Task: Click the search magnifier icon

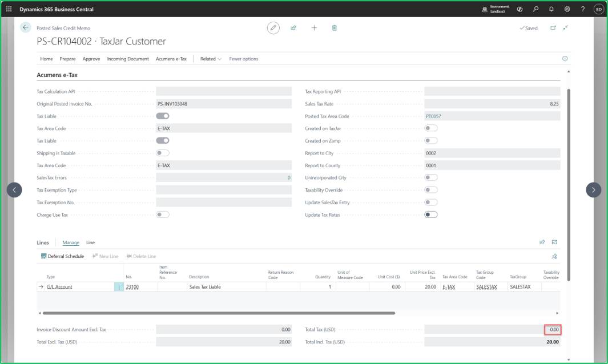Action: pyautogui.click(x=535, y=9)
